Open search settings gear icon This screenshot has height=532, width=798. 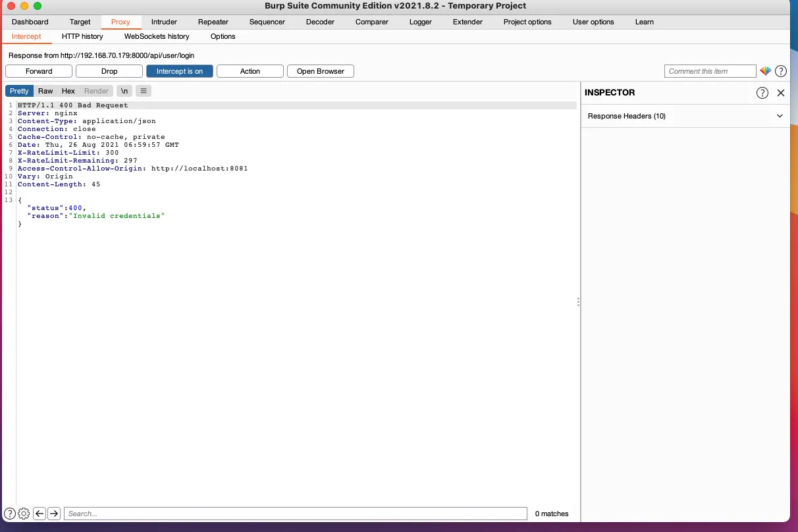[24, 514]
